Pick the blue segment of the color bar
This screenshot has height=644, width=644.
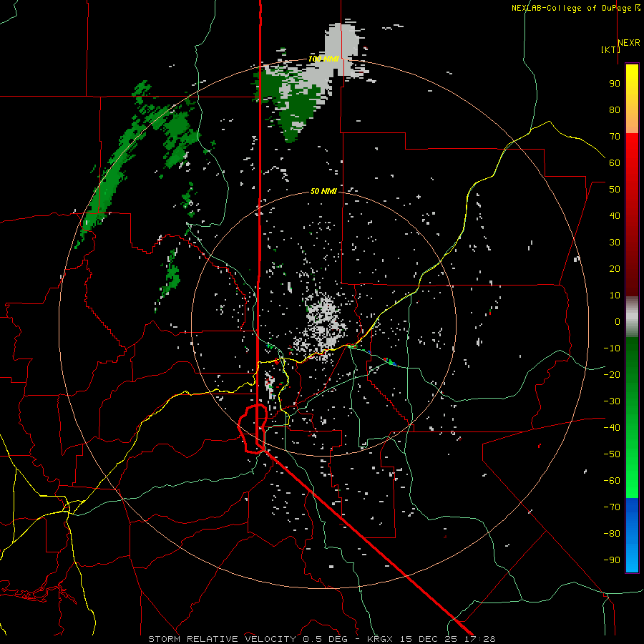(x=632, y=535)
